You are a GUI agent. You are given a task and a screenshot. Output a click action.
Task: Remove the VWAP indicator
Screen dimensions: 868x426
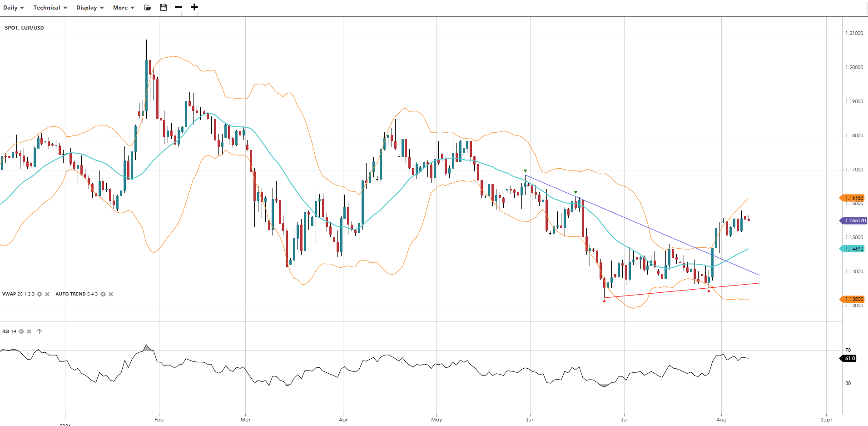[x=47, y=294]
